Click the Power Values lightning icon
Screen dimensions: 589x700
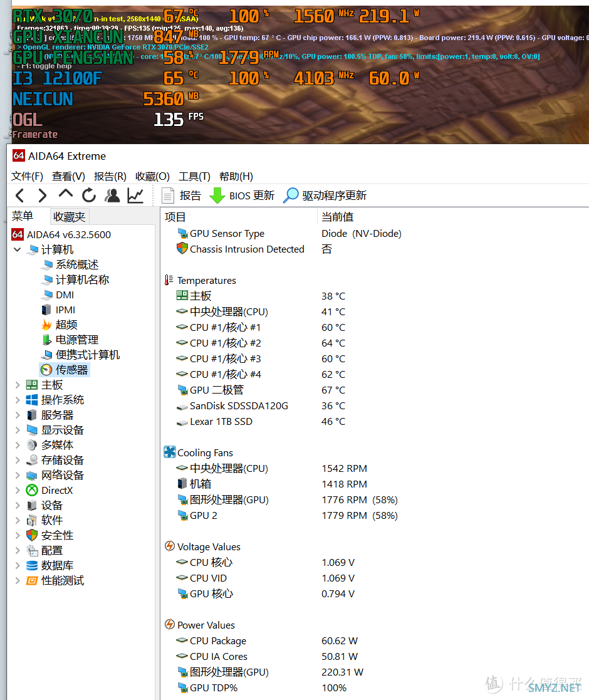pos(170,624)
